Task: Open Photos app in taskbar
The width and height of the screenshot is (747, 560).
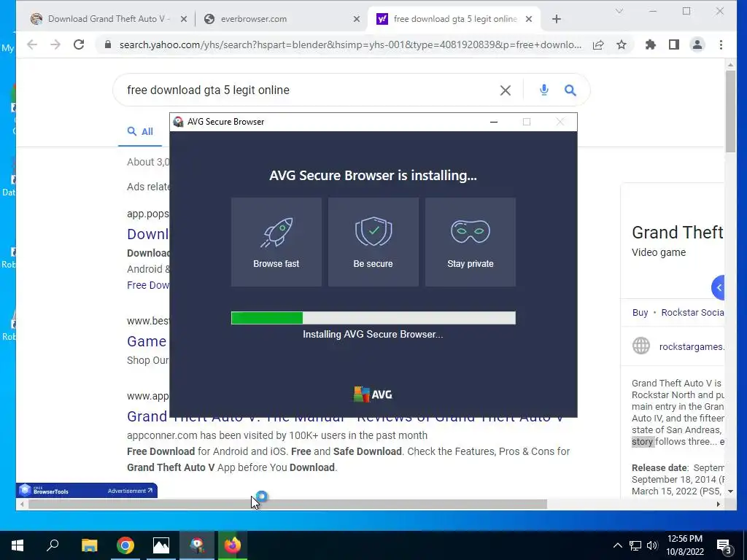Action: (161, 545)
